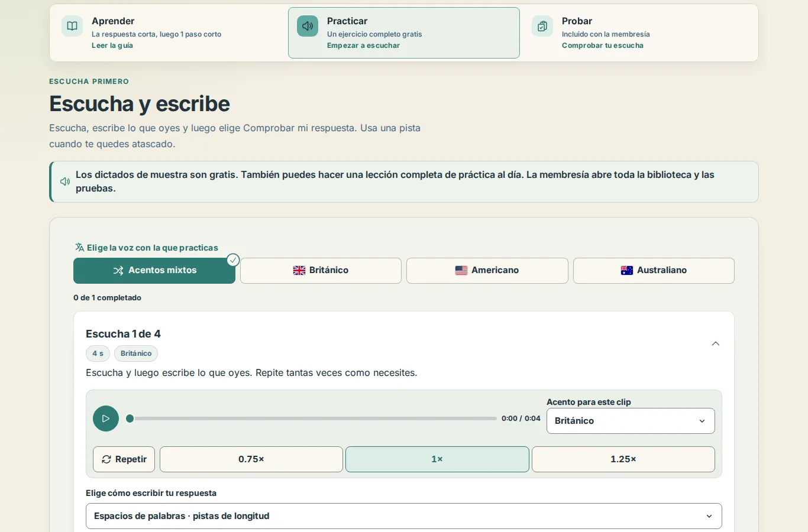Click the Escucha y escribe heading
This screenshot has height=532, width=808.
[140, 103]
